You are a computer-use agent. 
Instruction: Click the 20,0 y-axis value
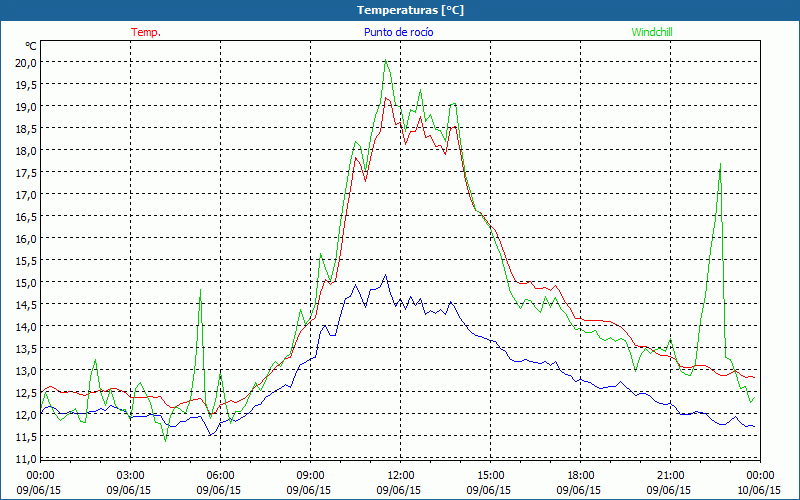(26, 63)
